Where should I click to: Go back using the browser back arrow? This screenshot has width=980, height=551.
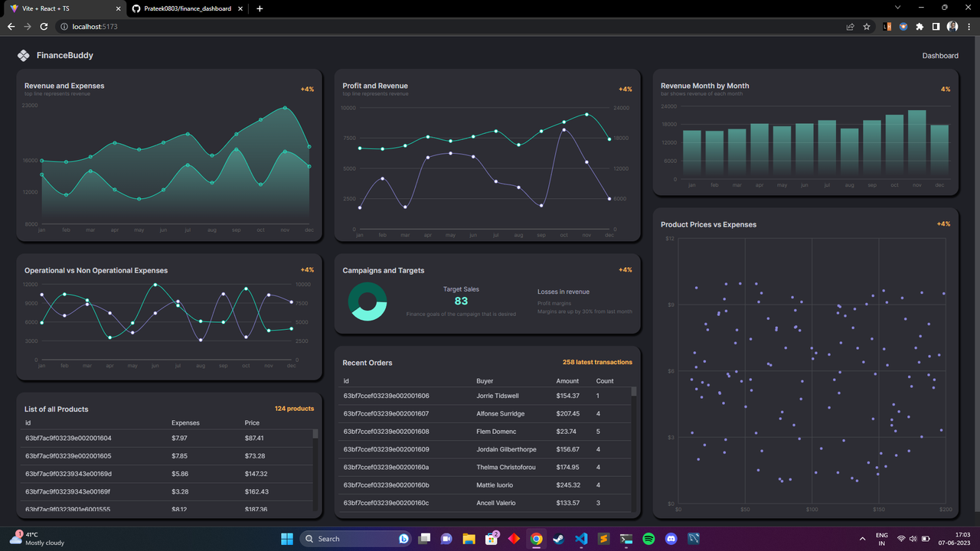point(11,27)
